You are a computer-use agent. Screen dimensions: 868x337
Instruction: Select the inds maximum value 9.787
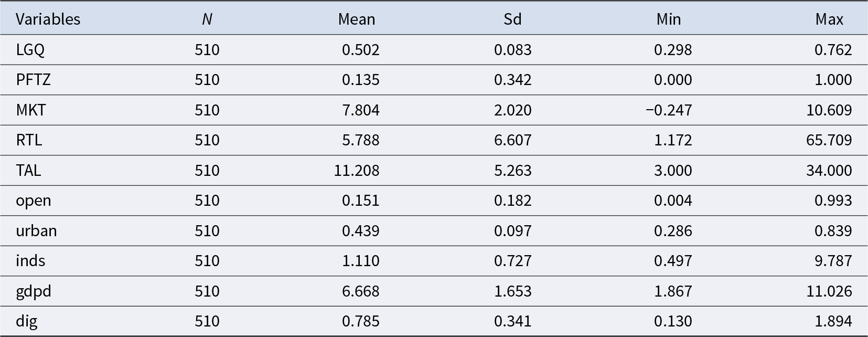833,261
